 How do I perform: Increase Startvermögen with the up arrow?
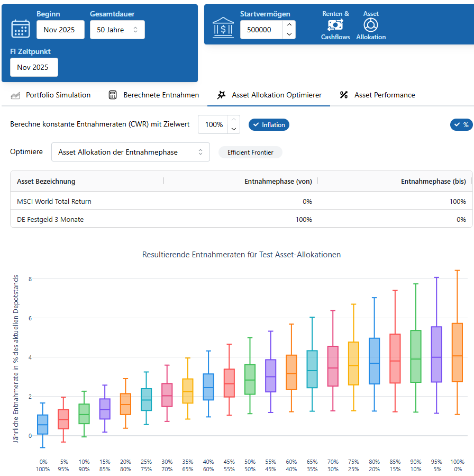(x=289, y=24)
